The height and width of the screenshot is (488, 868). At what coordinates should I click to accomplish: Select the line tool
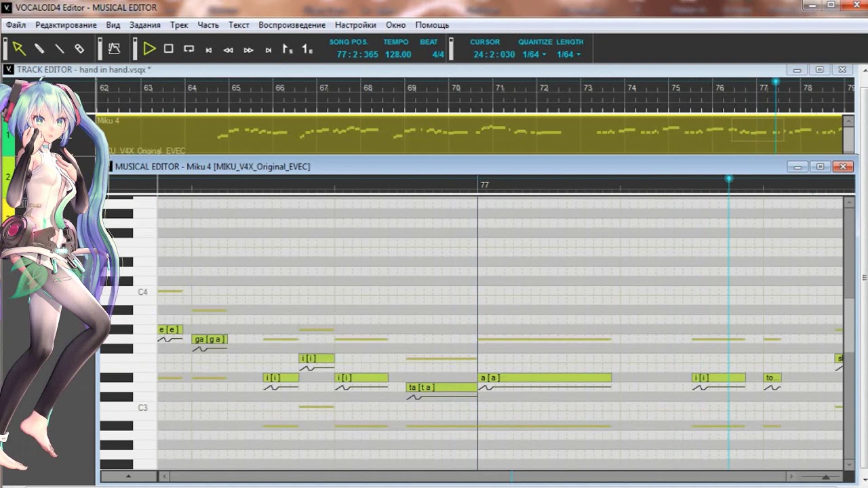pyautogui.click(x=60, y=49)
